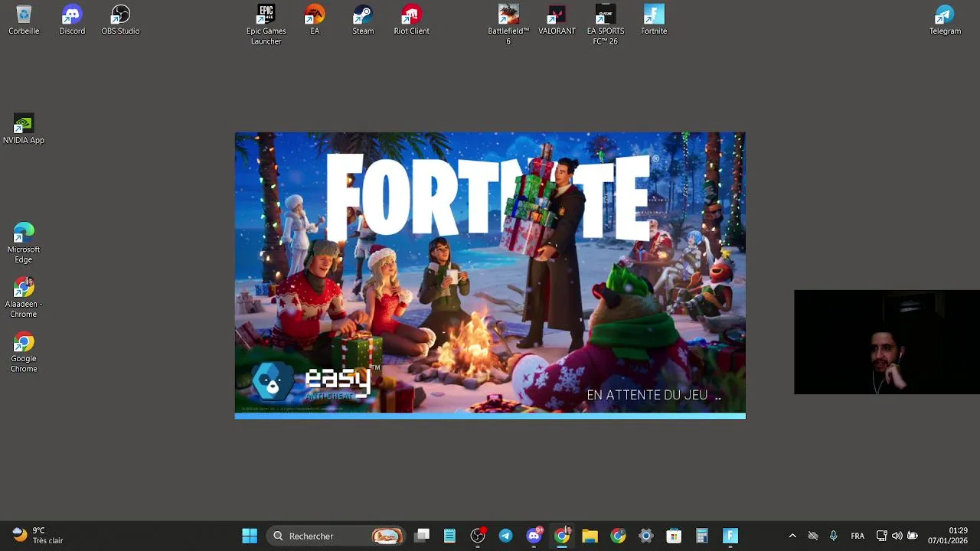Open the clock showing 01:29 07/01/2026
Screen dimensions: 980x551
point(948,536)
